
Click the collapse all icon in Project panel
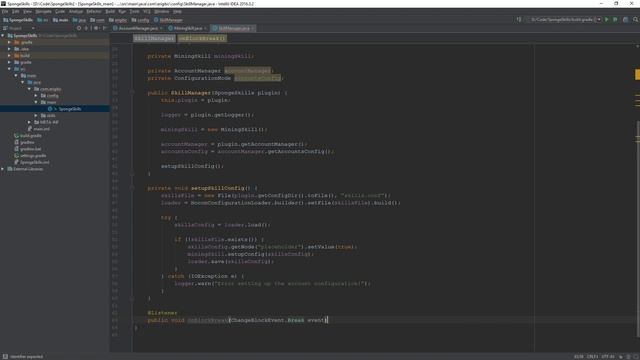point(87,28)
